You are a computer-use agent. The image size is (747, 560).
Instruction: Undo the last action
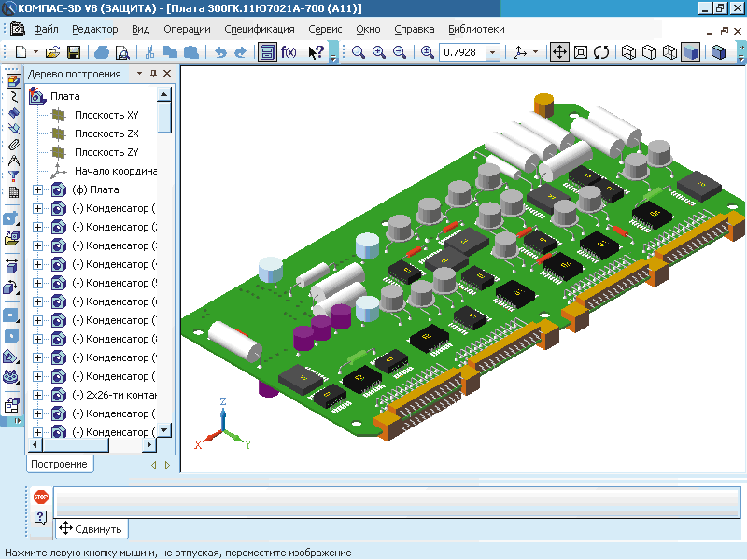point(220,52)
